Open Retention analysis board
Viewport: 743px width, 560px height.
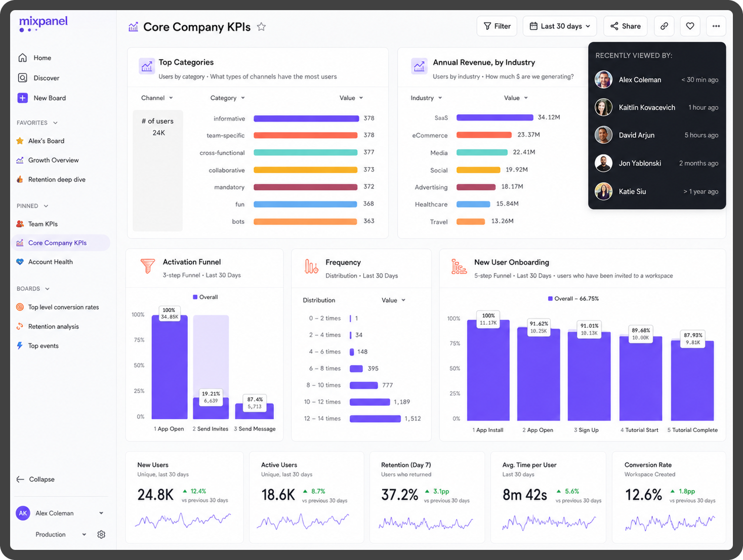(x=48, y=327)
